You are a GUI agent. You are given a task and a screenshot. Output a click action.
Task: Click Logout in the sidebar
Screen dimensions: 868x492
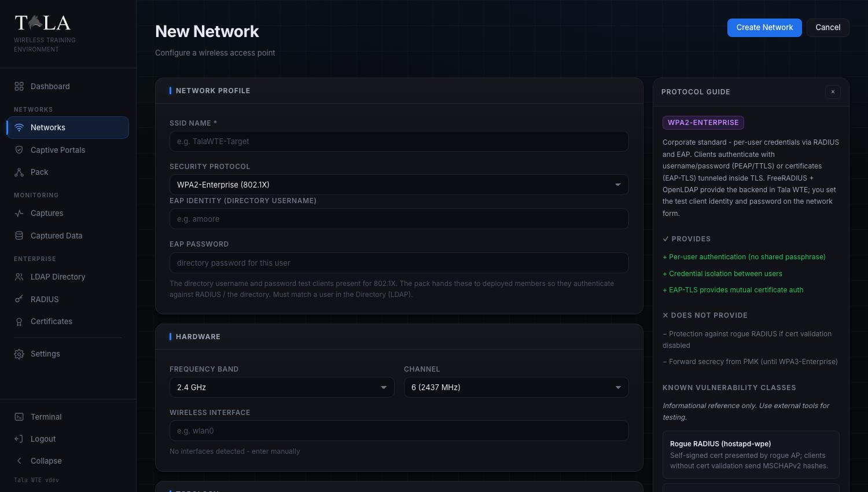point(68,439)
